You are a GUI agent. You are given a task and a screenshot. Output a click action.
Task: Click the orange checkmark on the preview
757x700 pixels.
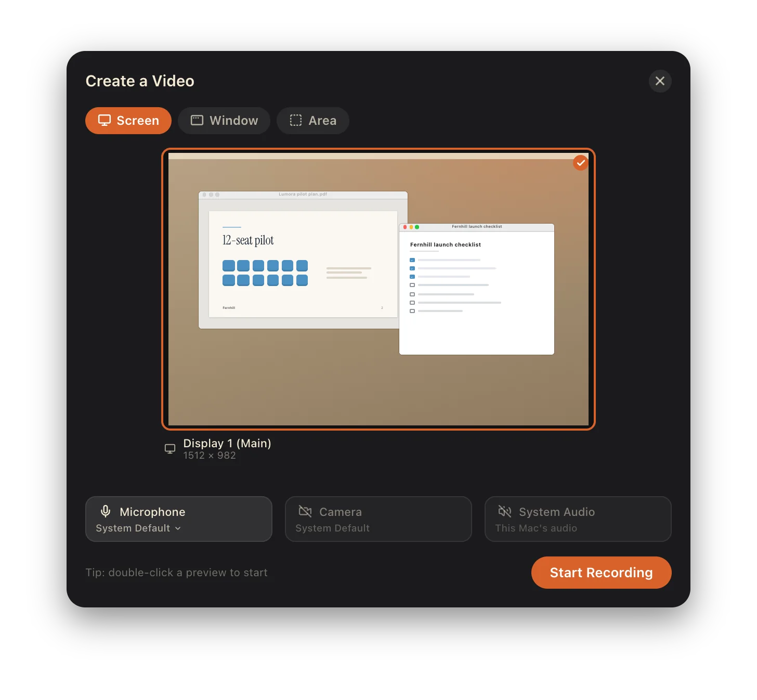[x=580, y=163]
